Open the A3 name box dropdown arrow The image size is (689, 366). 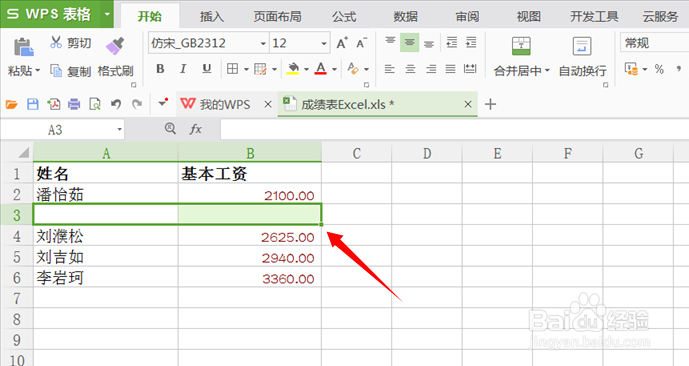pos(119,130)
